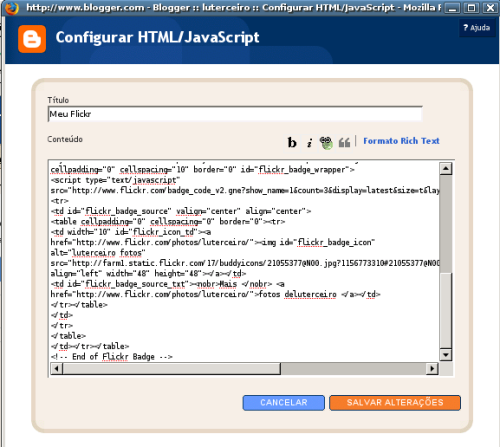
Task: Close the Mozilla Firefox window
Action: [490, 8]
